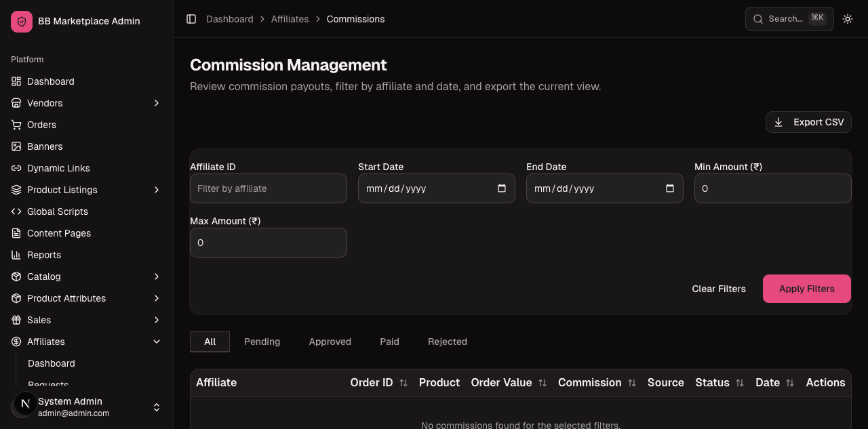Click the BB Marketplace Admin shield logo
This screenshot has width=868, height=429.
coord(22,22)
